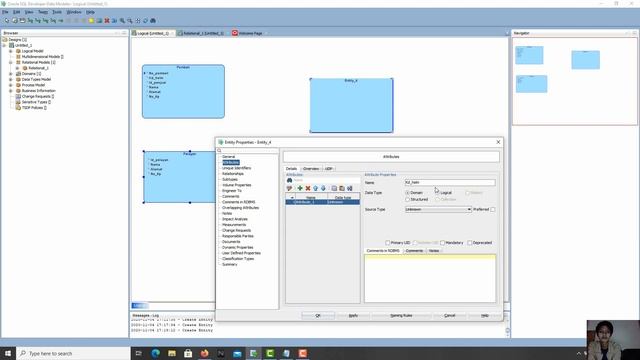Tick the Primary UID checkbox

click(388, 243)
